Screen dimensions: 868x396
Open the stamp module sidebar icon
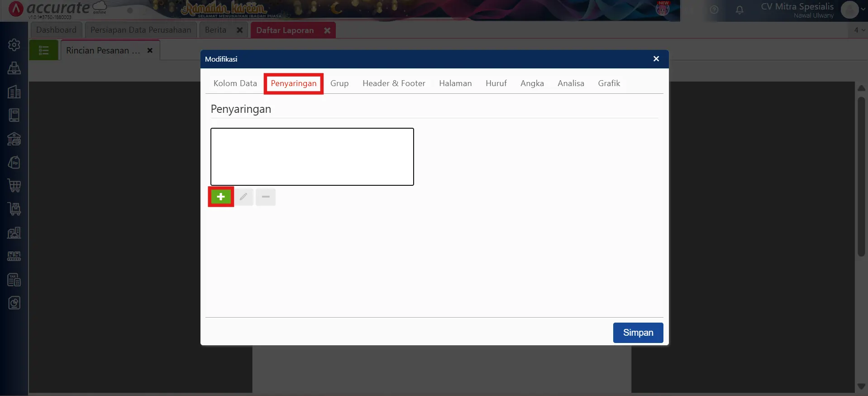(x=14, y=68)
